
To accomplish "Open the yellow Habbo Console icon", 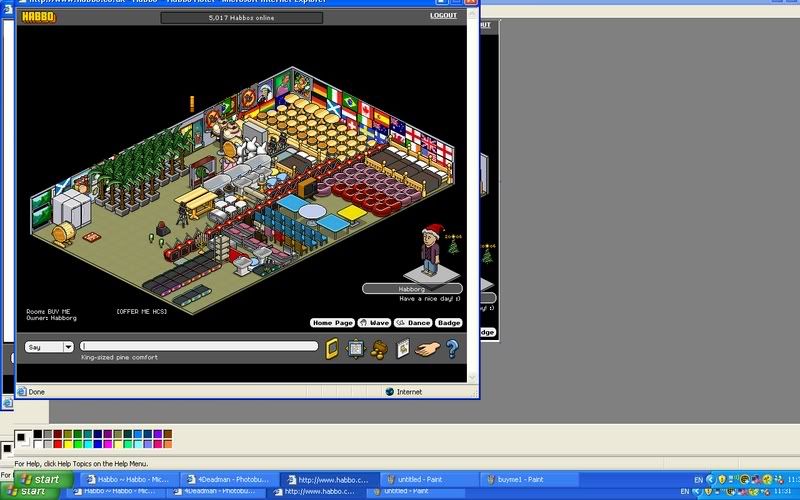I will coord(334,349).
